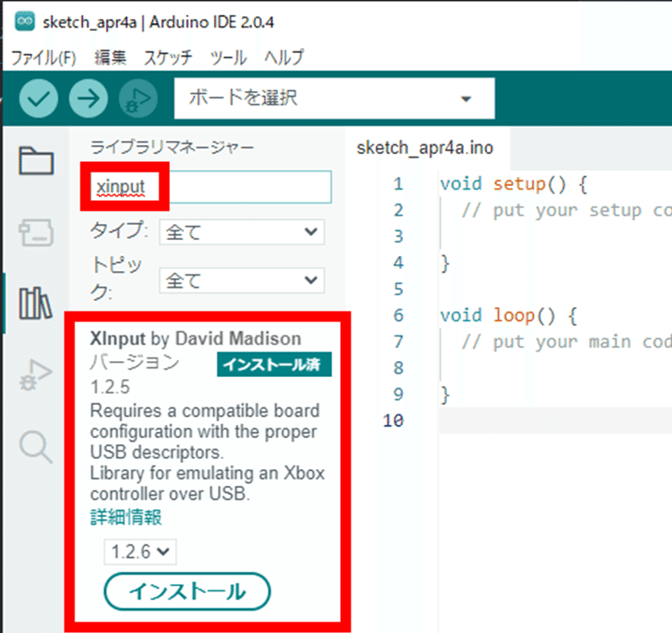Click the closing brace on line 9
The image size is (672, 633).
pyautogui.click(x=445, y=395)
